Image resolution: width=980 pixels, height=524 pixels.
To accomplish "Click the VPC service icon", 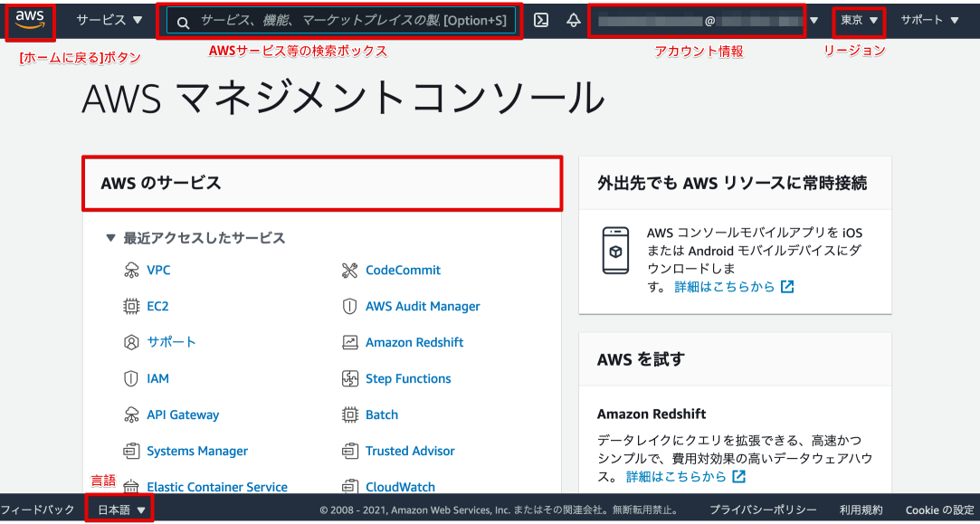I will coord(131,270).
